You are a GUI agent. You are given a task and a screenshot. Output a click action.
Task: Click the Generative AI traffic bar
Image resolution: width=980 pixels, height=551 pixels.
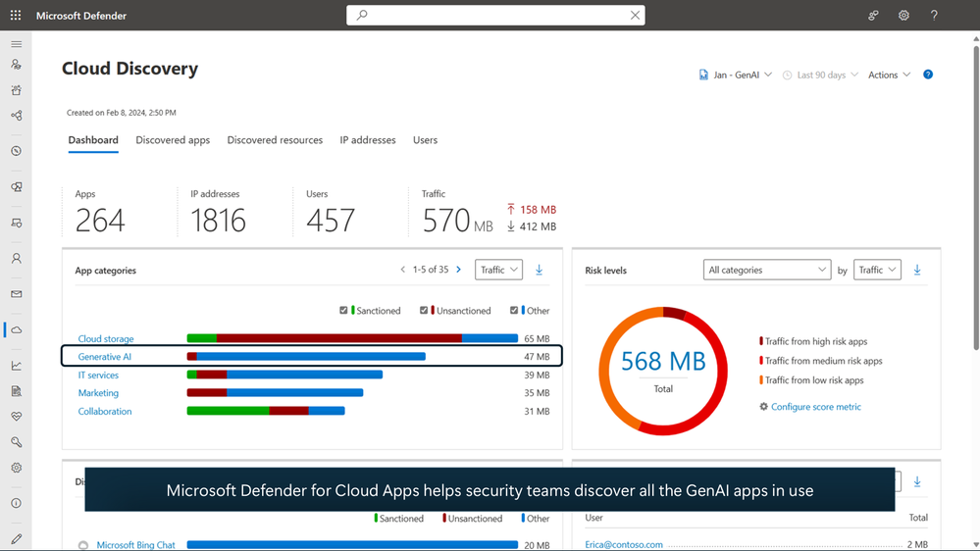306,357
